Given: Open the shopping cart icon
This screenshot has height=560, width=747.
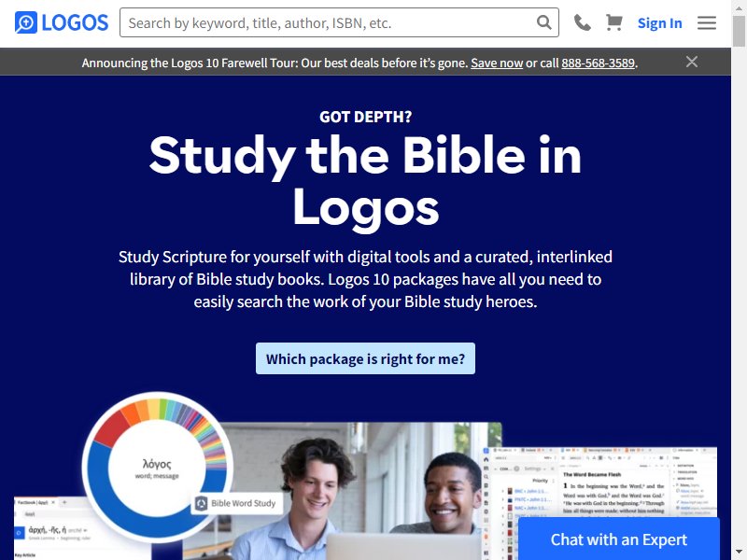Looking at the screenshot, I should point(614,22).
